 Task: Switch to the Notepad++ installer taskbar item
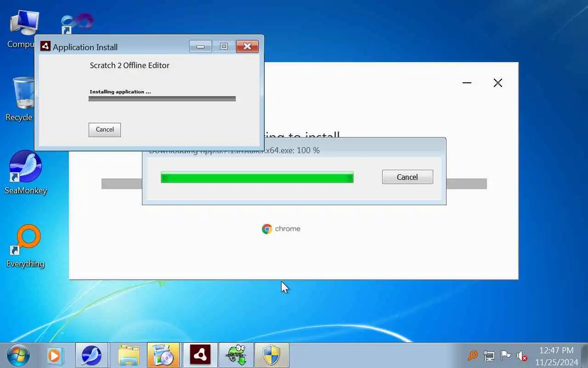click(x=235, y=355)
